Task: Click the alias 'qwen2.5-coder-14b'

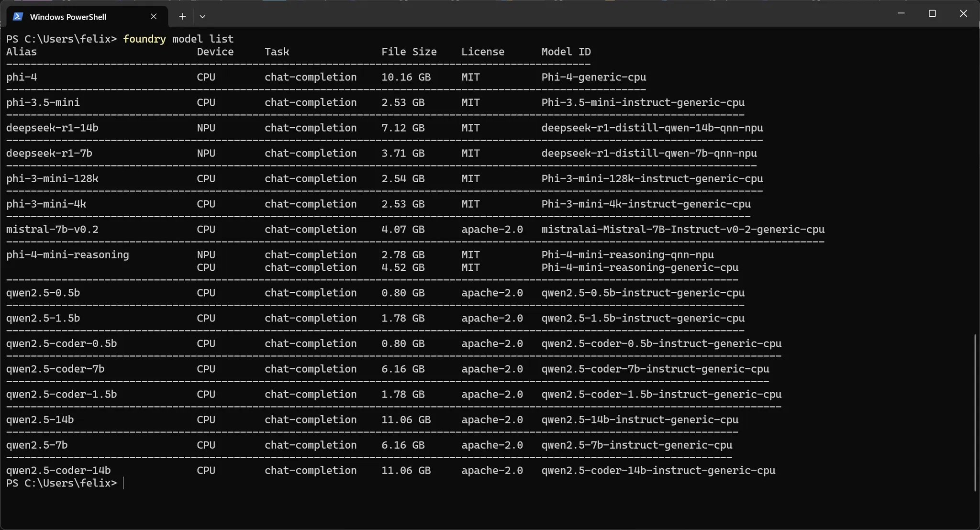Action: [x=58, y=470]
